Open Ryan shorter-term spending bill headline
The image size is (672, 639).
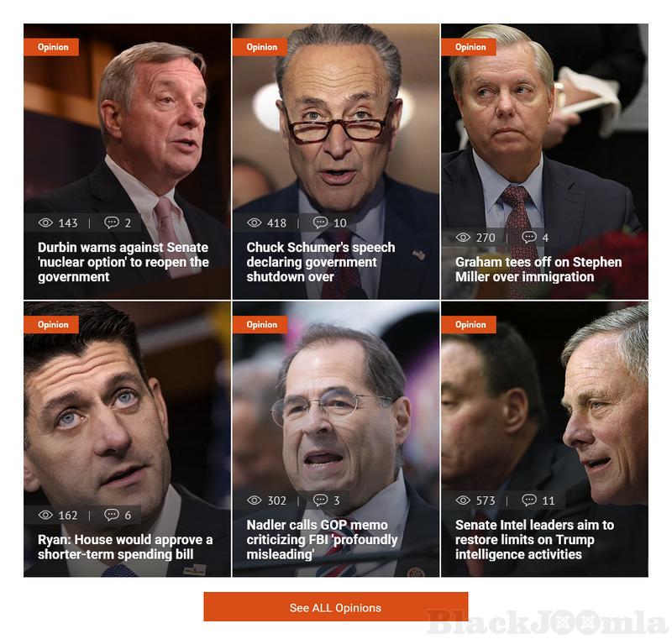pyautogui.click(x=125, y=547)
